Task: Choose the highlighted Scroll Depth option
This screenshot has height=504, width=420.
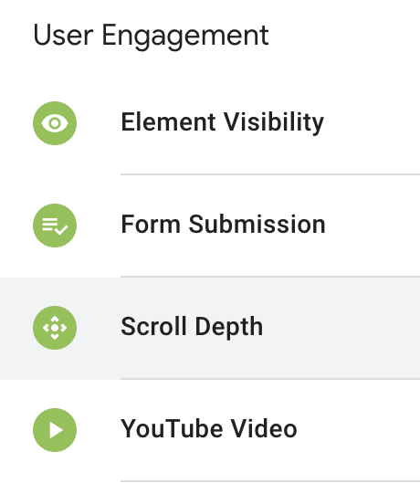Action: 210,328
